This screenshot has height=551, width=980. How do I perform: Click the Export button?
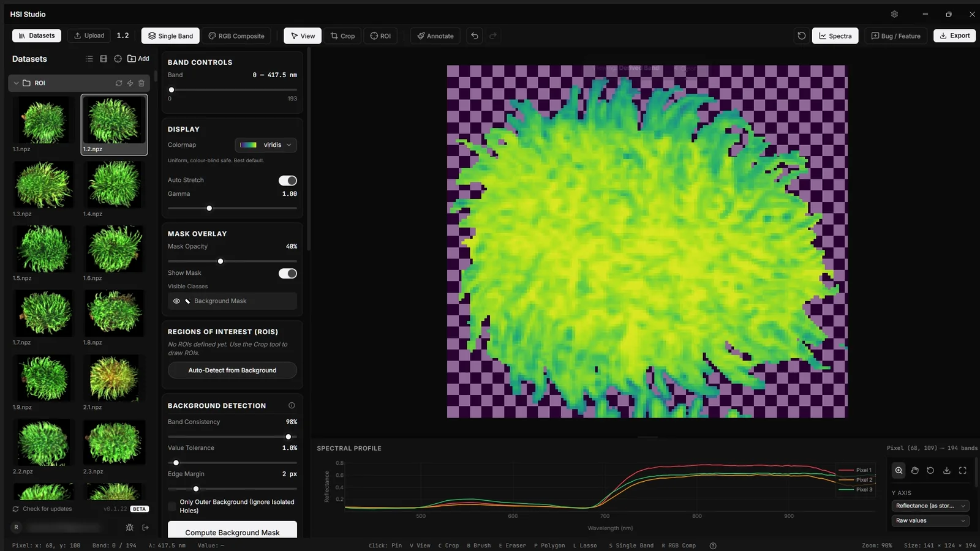954,36
